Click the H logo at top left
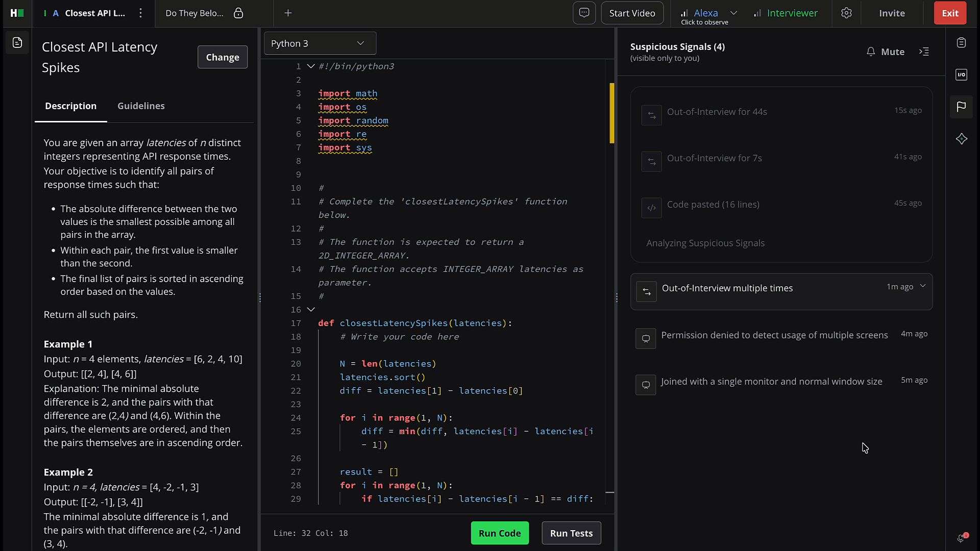 (x=16, y=13)
